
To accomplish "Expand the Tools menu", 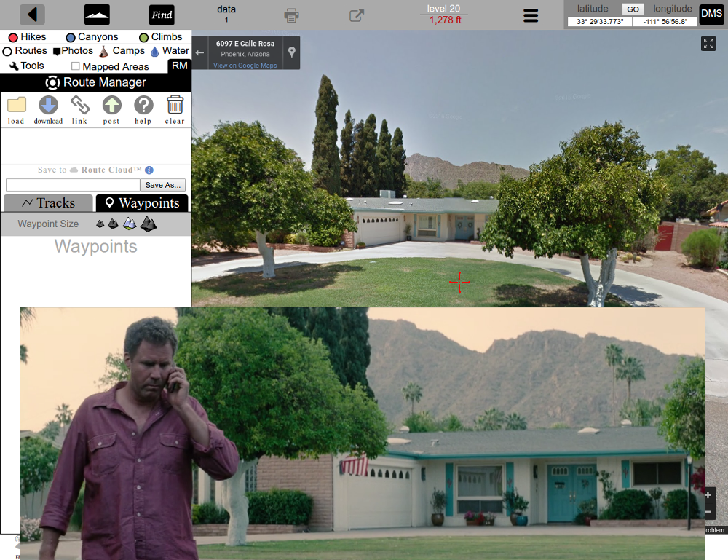I will click(27, 66).
